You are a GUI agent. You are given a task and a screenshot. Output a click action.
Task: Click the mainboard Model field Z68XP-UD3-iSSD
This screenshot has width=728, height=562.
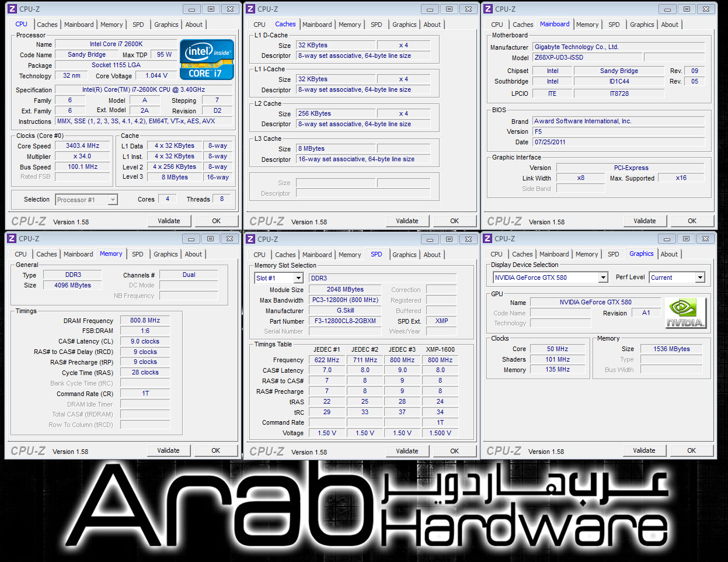point(587,57)
